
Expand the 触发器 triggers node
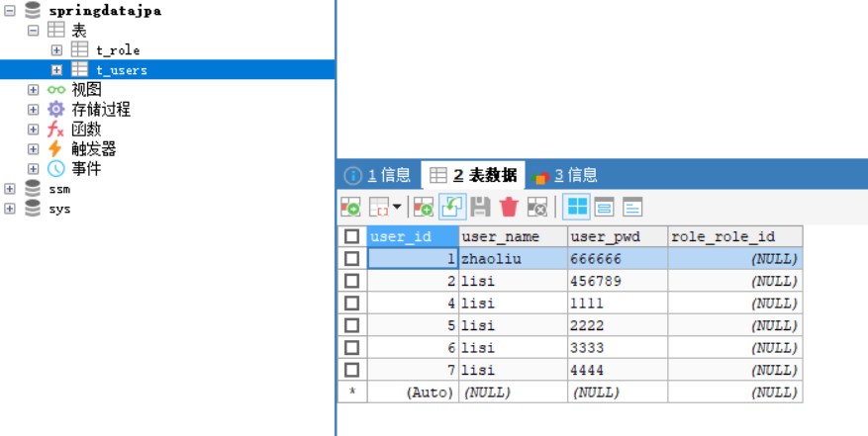tap(34, 149)
